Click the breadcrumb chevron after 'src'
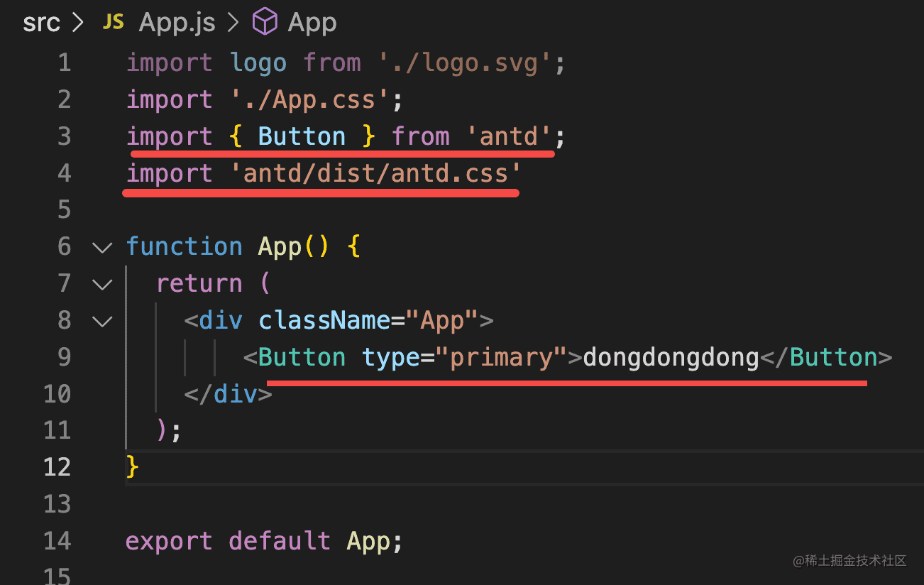The image size is (924, 585). tap(77, 23)
